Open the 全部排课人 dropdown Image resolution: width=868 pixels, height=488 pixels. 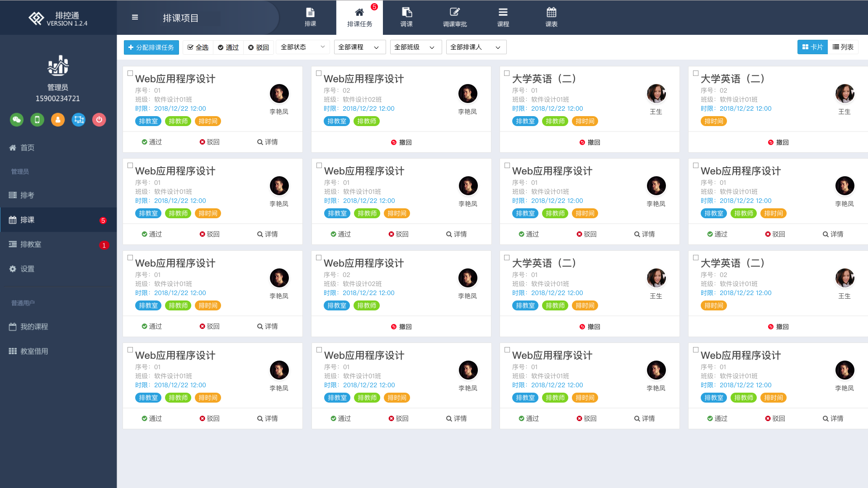[x=476, y=47]
